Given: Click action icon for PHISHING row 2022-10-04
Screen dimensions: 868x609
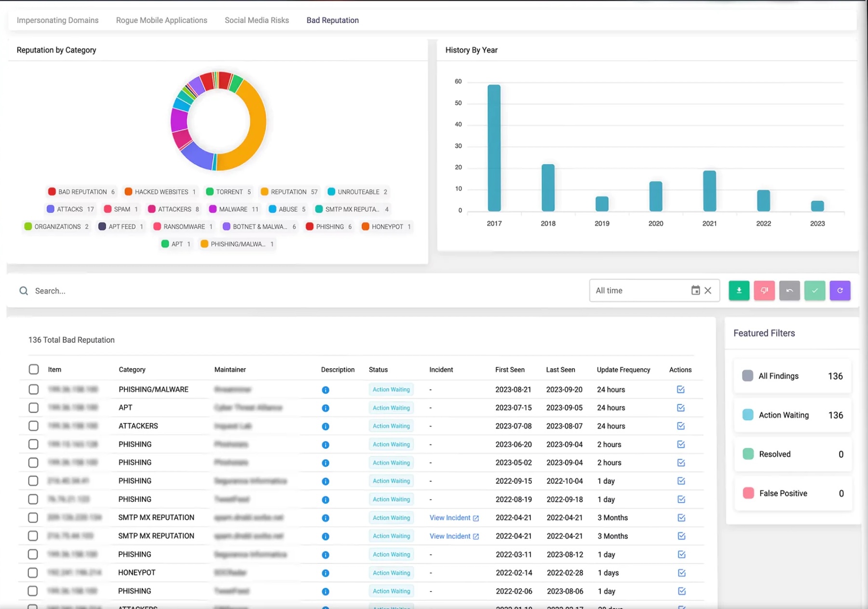Looking at the screenshot, I should 681,481.
